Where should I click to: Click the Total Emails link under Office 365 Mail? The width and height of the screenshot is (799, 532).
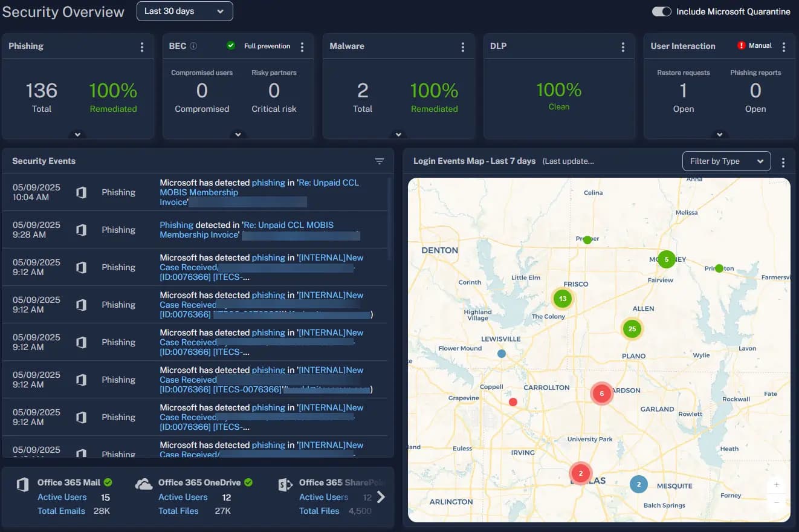[61, 510]
